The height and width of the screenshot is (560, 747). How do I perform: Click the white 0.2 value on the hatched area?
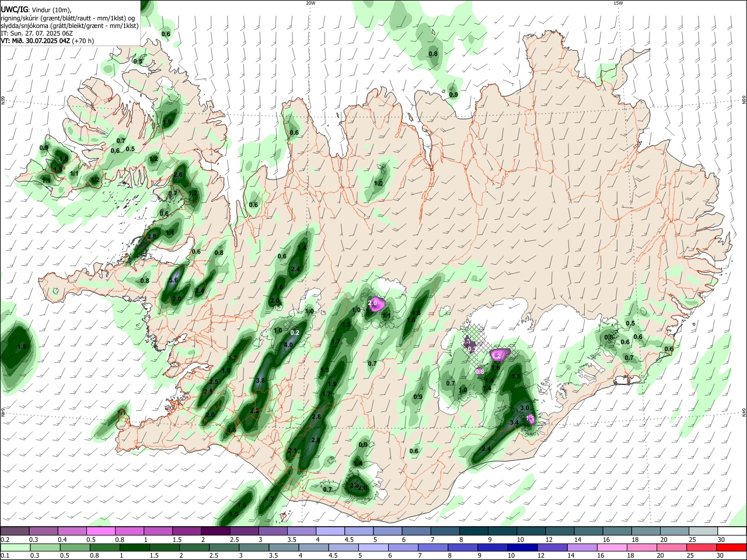[295, 333]
